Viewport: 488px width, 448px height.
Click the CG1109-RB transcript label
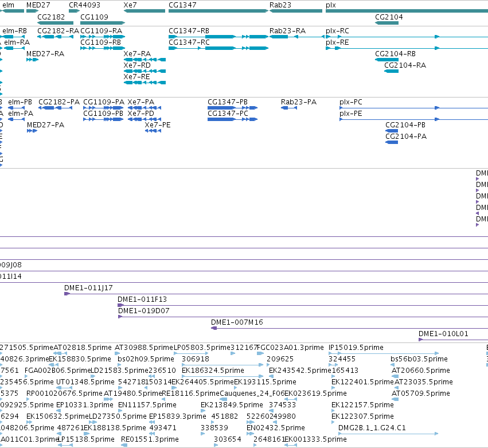(x=100, y=42)
